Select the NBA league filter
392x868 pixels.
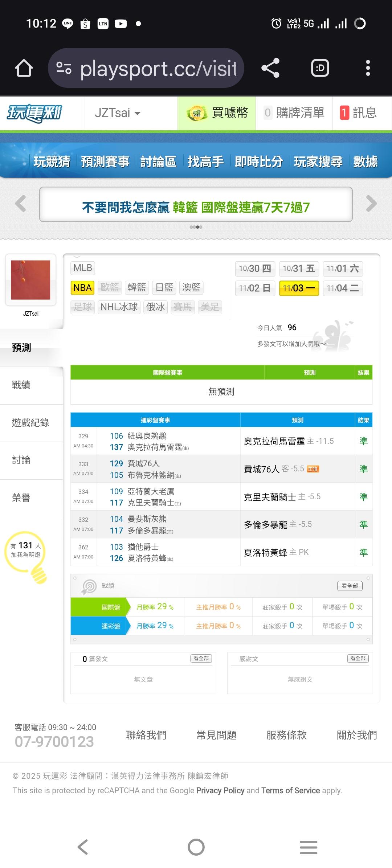pyautogui.click(x=82, y=288)
